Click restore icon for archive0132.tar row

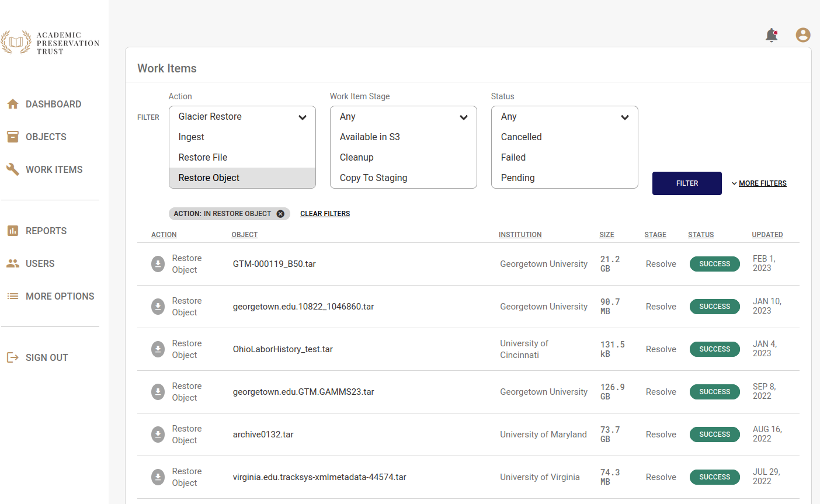coord(158,435)
